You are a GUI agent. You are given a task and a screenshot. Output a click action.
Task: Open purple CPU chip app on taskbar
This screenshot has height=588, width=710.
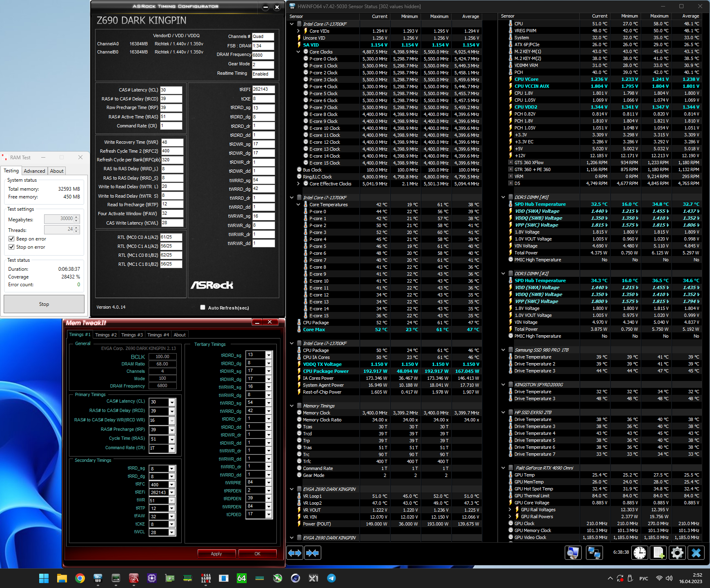point(152,578)
